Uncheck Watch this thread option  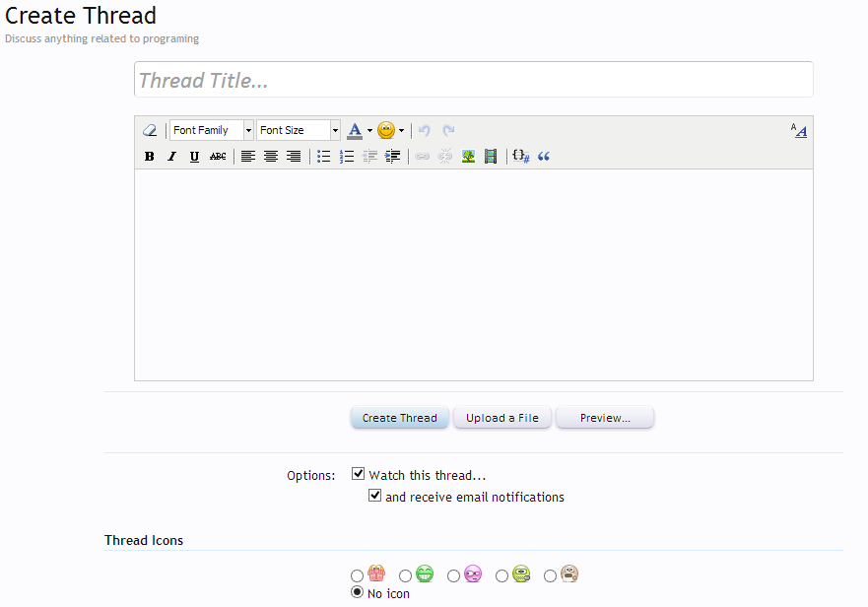tap(359, 474)
